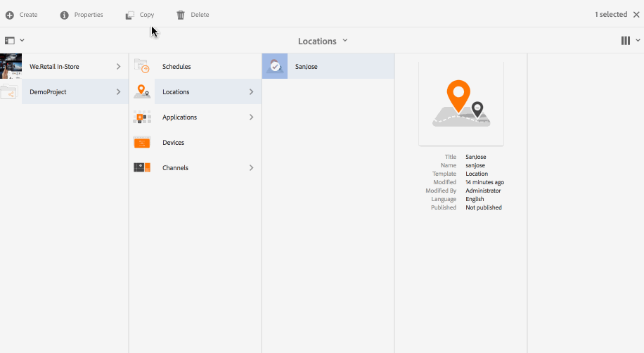Expand the DemoProject chevron
The width and height of the screenshot is (644, 353).
pos(118,92)
